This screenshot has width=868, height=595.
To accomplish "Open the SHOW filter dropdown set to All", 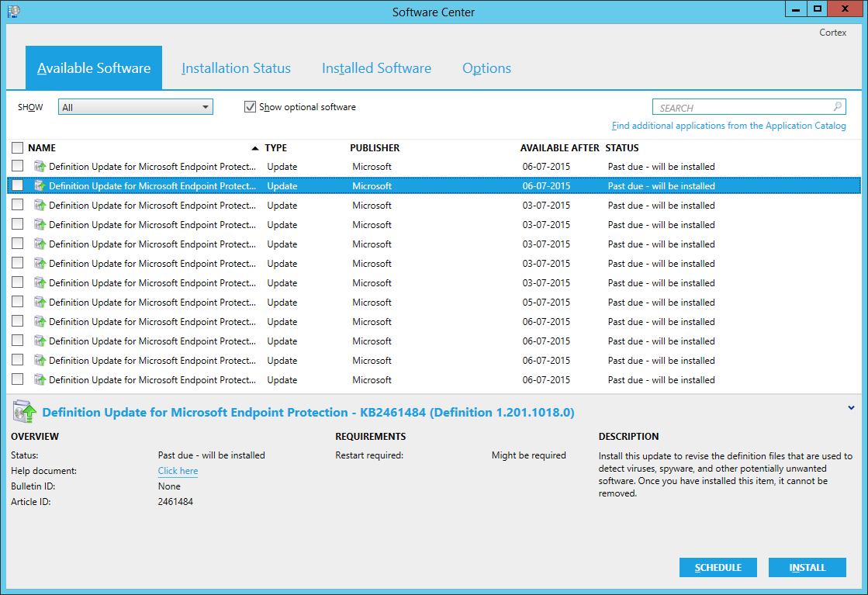I will click(136, 107).
